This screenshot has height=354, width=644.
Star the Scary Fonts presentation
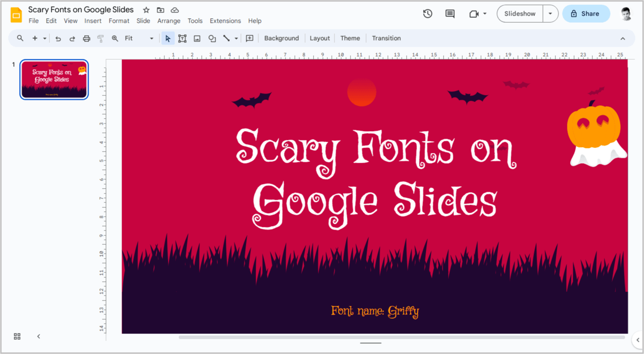(x=146, y=10)
